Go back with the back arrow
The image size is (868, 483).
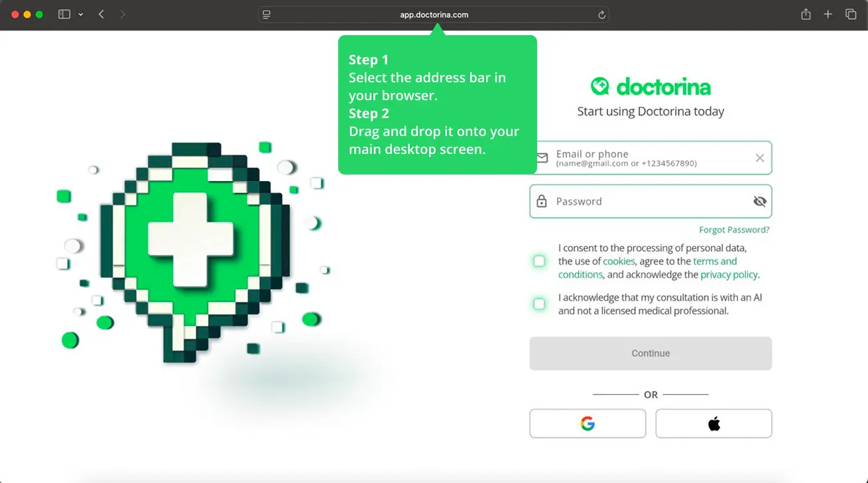coord(101,14)
